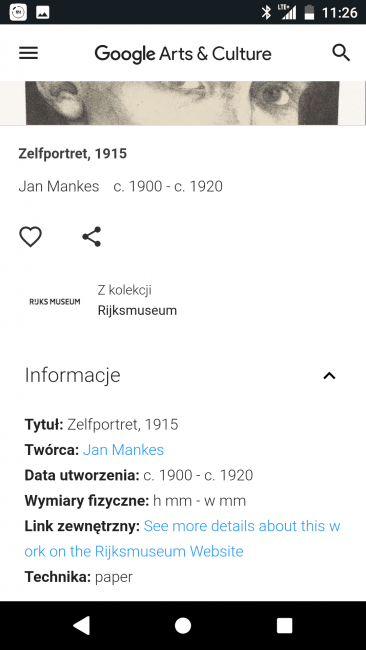Open the hamburger navigation menu
The image size is (366, 650).
28,53
